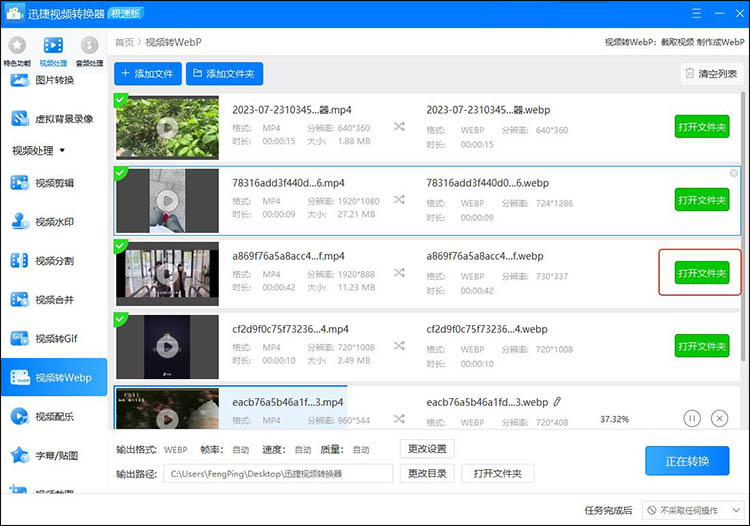Click convert arrows icon for eacb76a5b46a1f row

[399, 419]
